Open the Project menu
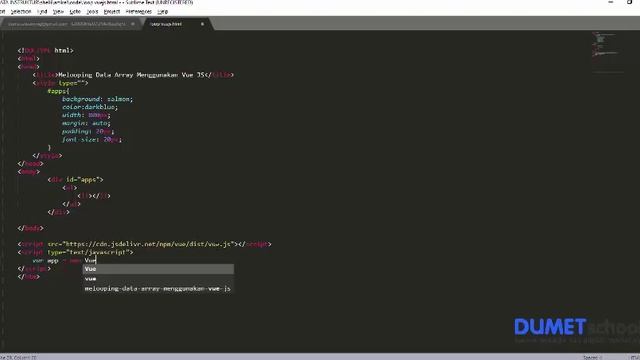This screenshot has width=640, height=360. [112, 11]
